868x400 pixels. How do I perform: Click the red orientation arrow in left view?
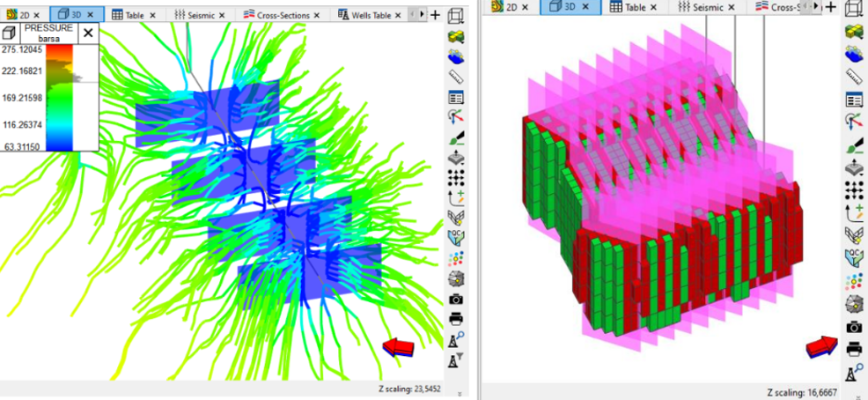click(399, 347)
